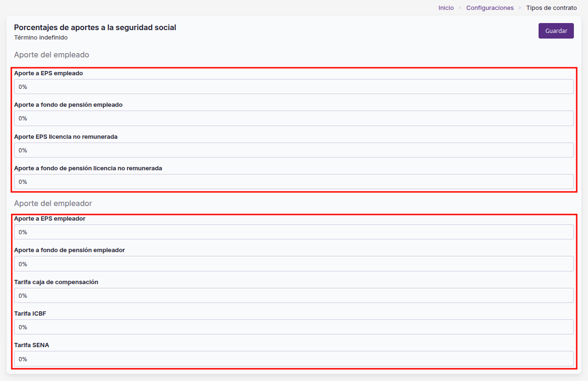Viewport: 588px width, 381px height.
Task: Select the Tarifa ICBF label text
Action: coord(30,313)
